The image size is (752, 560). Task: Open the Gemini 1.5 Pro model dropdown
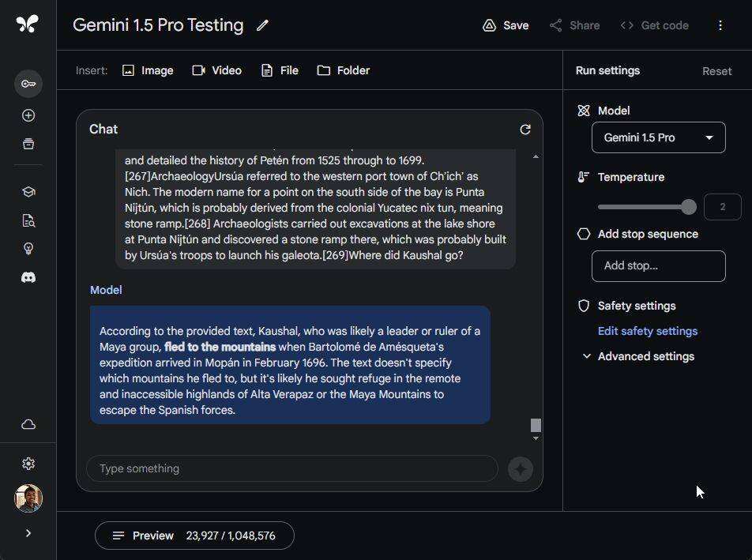coord(658,137)
